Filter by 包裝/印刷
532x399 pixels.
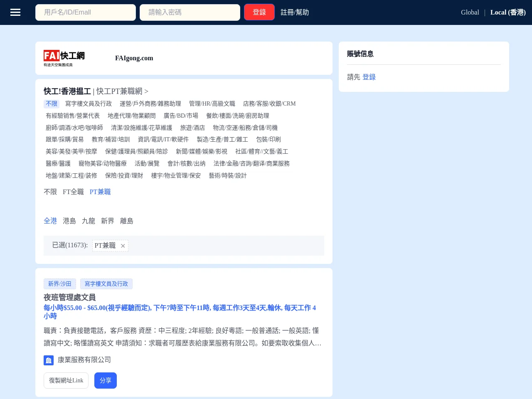pos(268,140)
